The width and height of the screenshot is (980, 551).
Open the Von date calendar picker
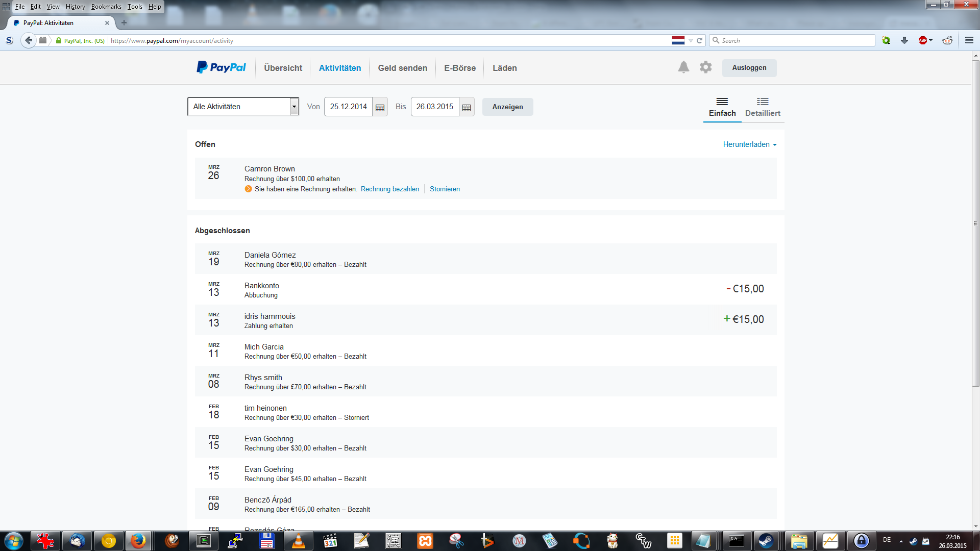pyautogui.click(x=380, y=107)
